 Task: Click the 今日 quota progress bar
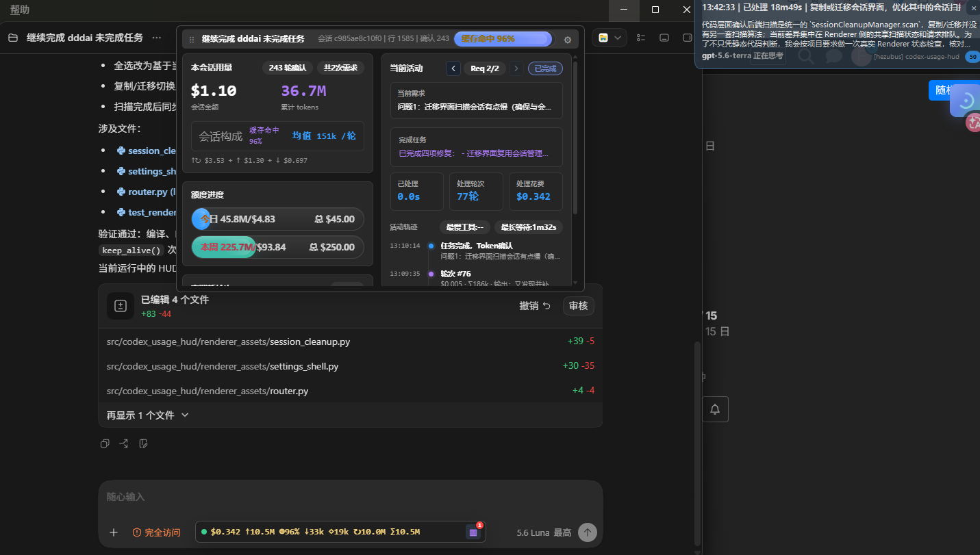277,219
